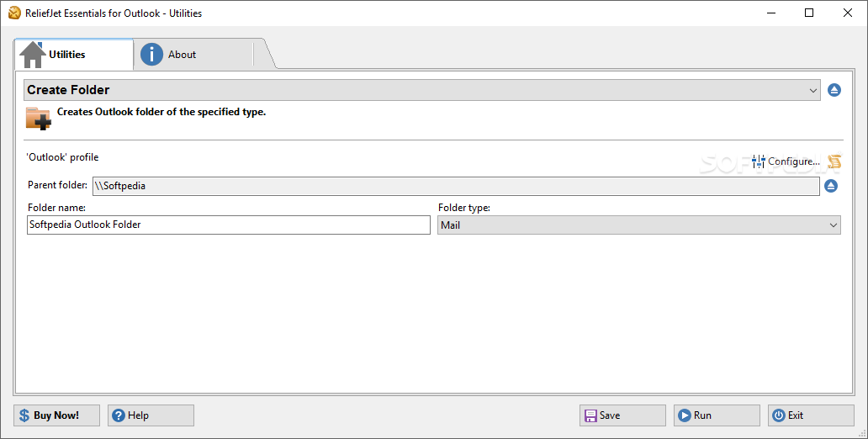Click the Buy Now! button
The height and width of the screenshot is (439, 868).
click(x=56, y=415)
